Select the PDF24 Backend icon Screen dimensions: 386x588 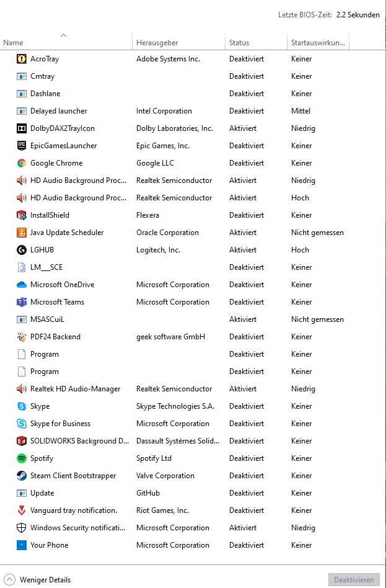pyautogui.click(x=22, y=337)
